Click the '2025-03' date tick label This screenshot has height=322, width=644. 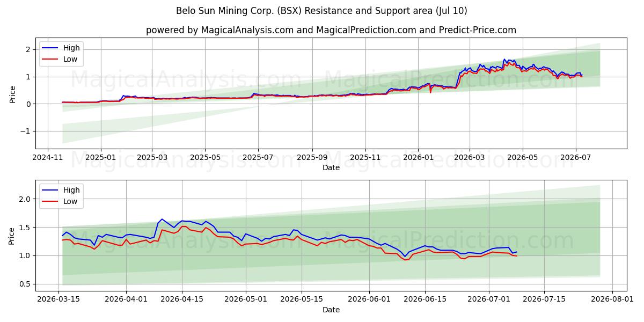pos(152,157)
